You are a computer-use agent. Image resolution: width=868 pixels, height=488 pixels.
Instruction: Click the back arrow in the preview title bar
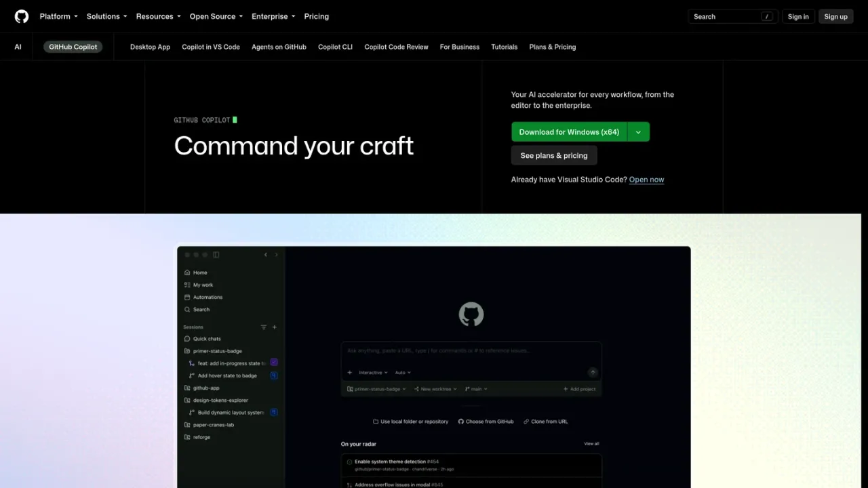click(x=266, y=255)
